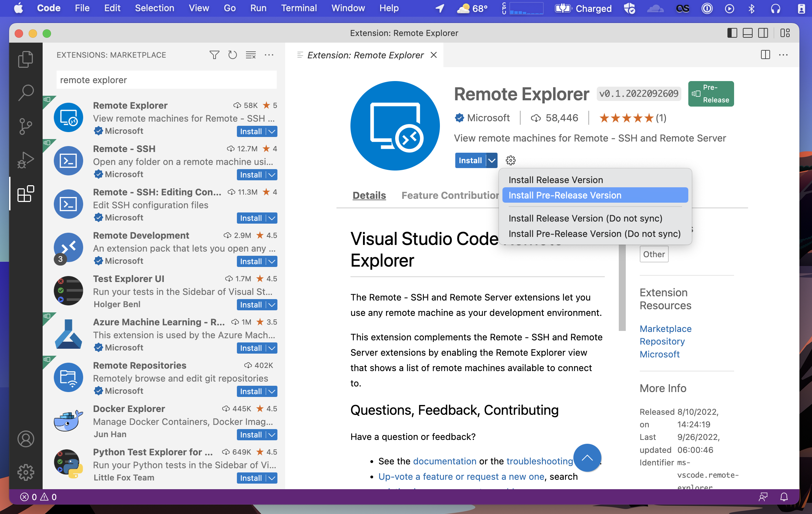Open the Explorer view in activity bar
The image size is (812, 514).
coord(26,59)
